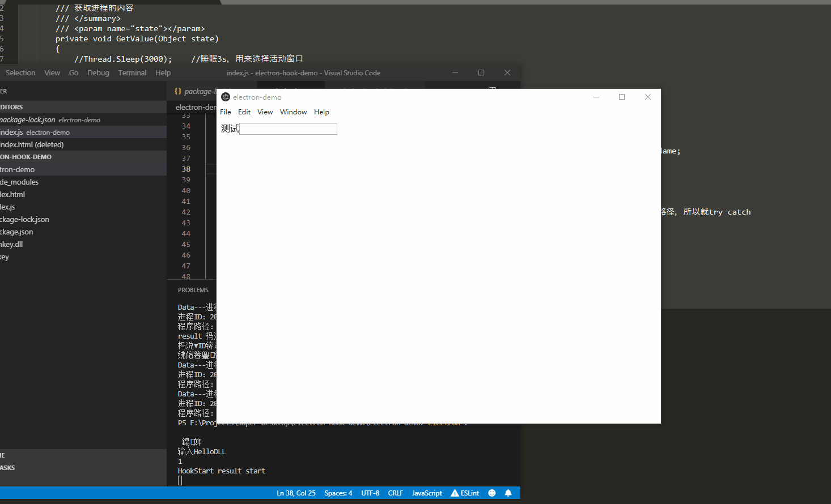Switch to the PROBLEMS panel tab

coord(193,289)
